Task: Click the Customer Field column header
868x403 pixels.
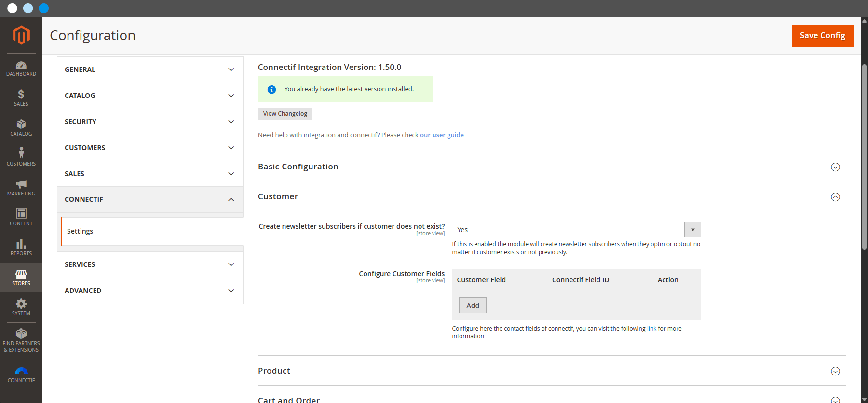Action: pyautogui.click(x=481, y=280)
